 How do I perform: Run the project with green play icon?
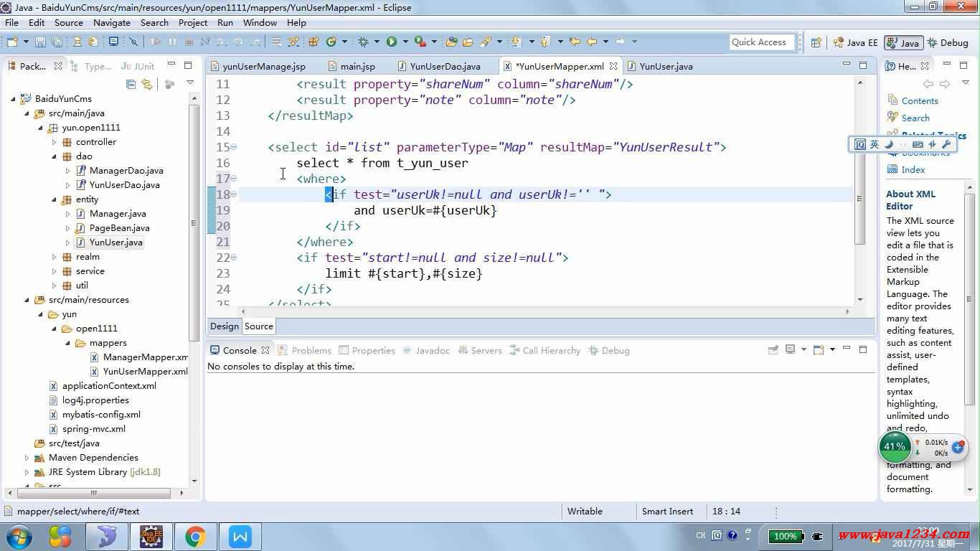pyautogui.click(x=392, y=42)
